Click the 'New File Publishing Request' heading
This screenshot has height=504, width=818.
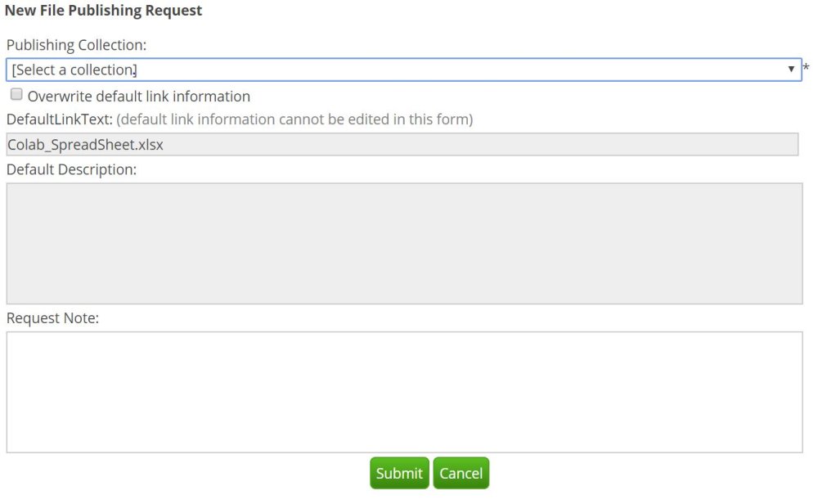(103, 11)
